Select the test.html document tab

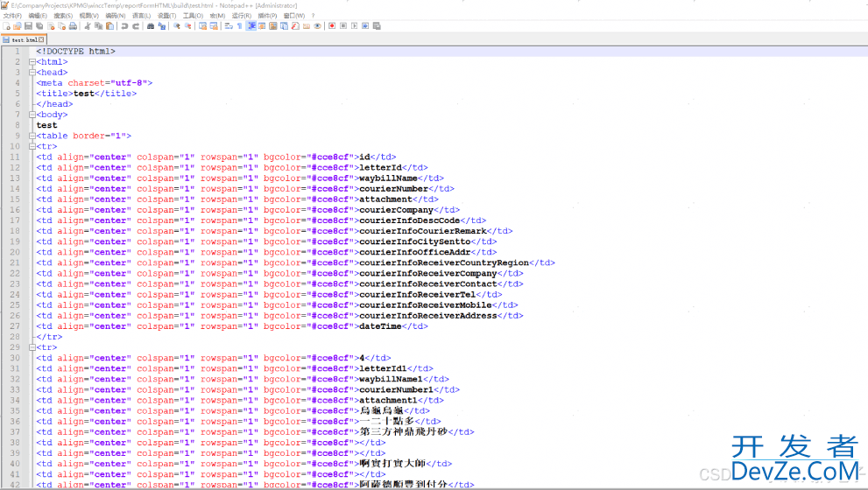(23, 40)
